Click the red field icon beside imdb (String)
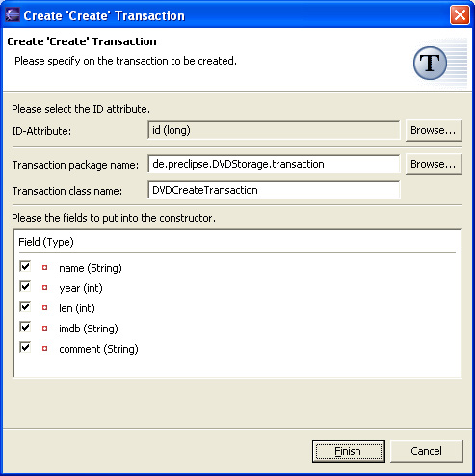The width and height of the screenshot is (475, 476). (44, 328)
